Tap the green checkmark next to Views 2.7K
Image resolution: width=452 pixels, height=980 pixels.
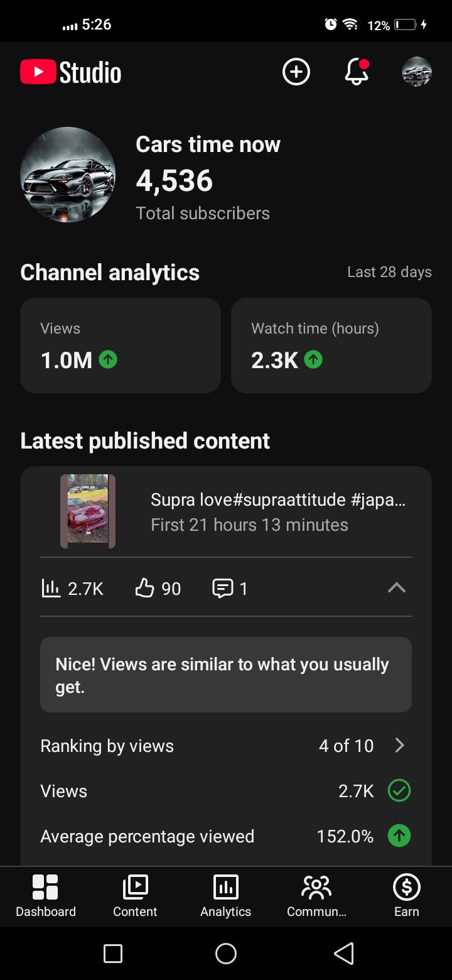399,791
